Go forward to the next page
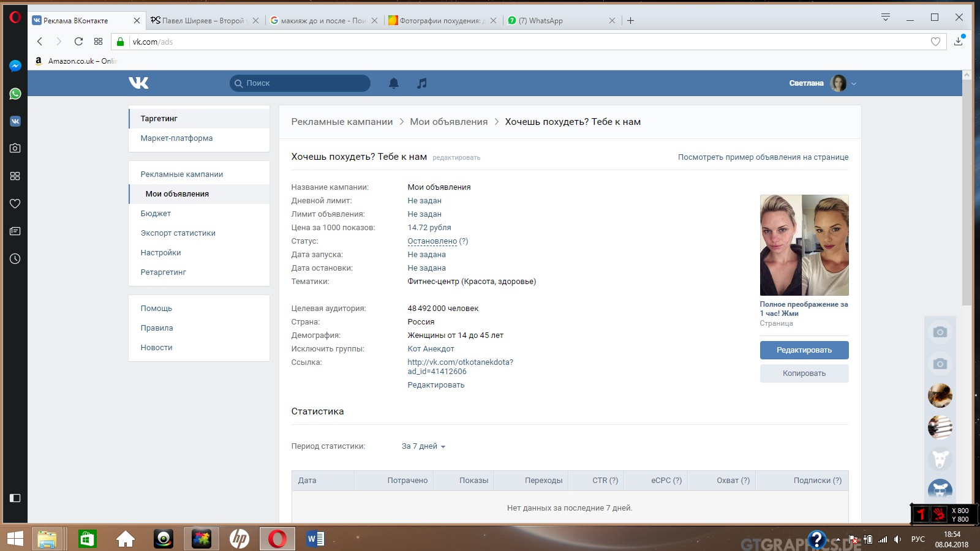Screen dimensions: 980x551 click(x=59, y=42)
